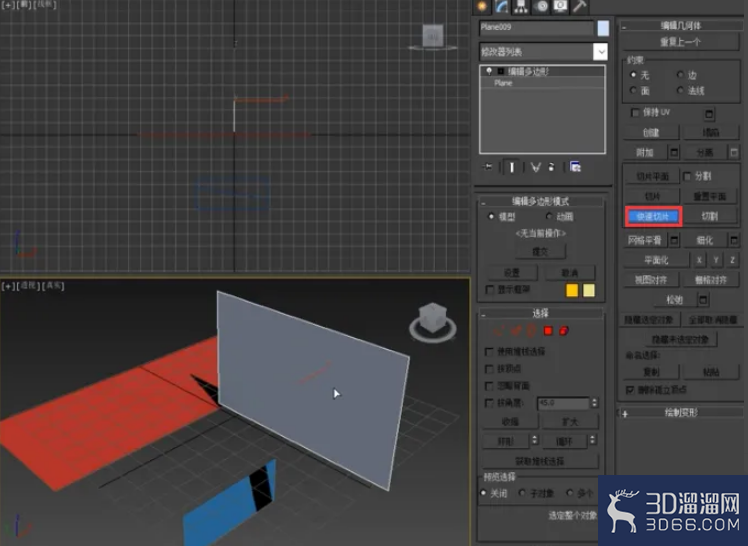748x546 pixels.
Task: Toggle the 删除孤立顶点 checkbox
Action: (x=630, y=390)
